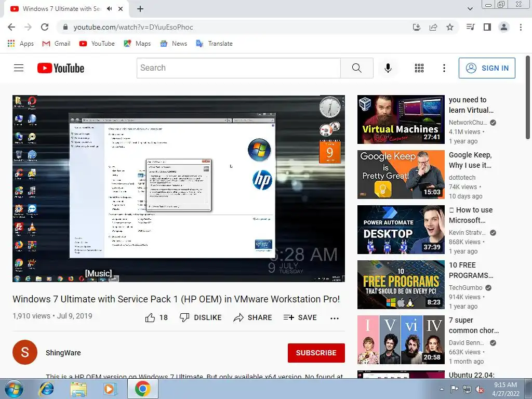Screen dimensions: 532x399
Task: Open the '10 FREE PROGRAMS...' title
Action: 471,270
